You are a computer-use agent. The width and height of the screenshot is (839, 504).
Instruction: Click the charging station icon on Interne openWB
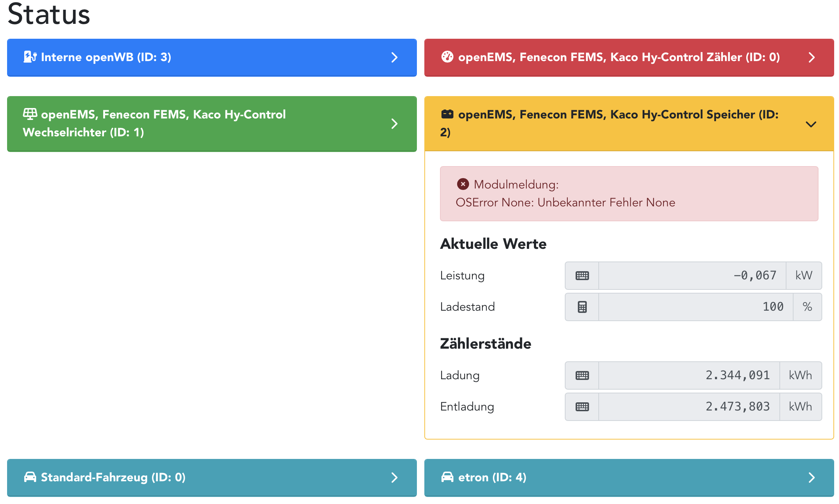tap(30, 57)
